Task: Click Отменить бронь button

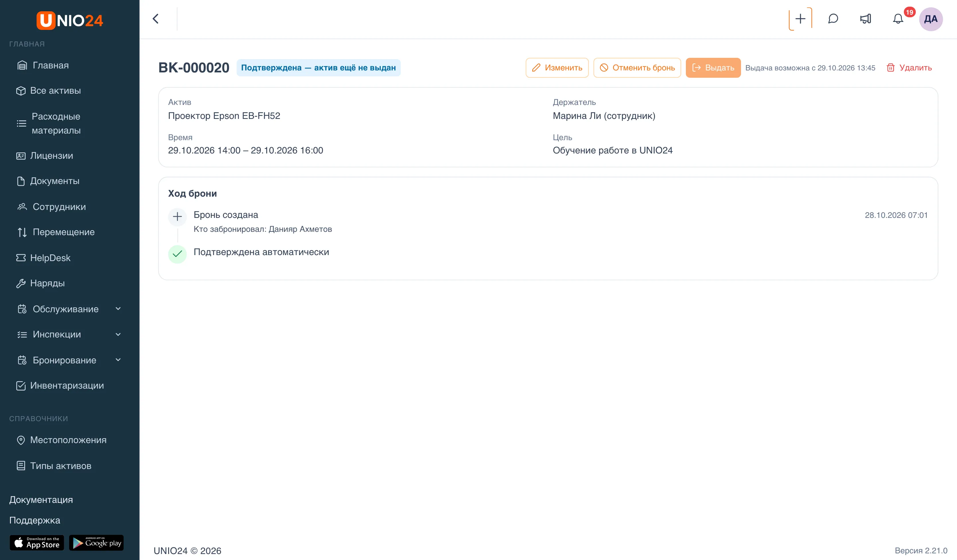Action: tap(637, 67)
